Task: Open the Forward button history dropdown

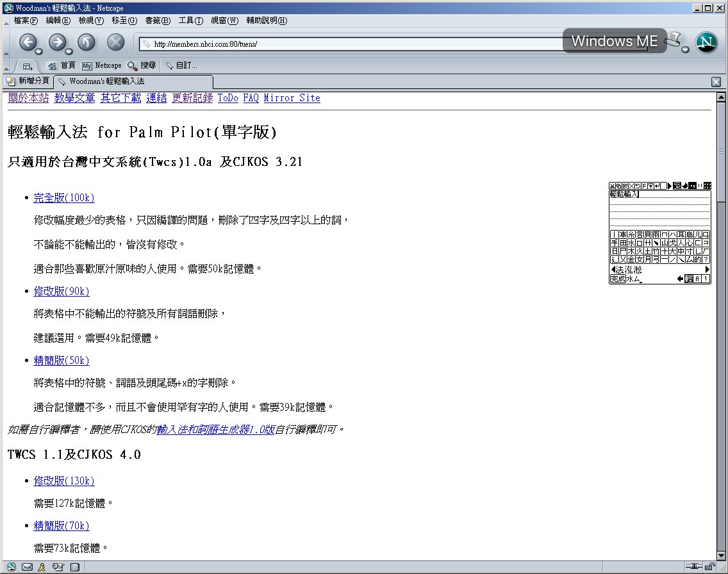Action: click(x=69, y=52)
